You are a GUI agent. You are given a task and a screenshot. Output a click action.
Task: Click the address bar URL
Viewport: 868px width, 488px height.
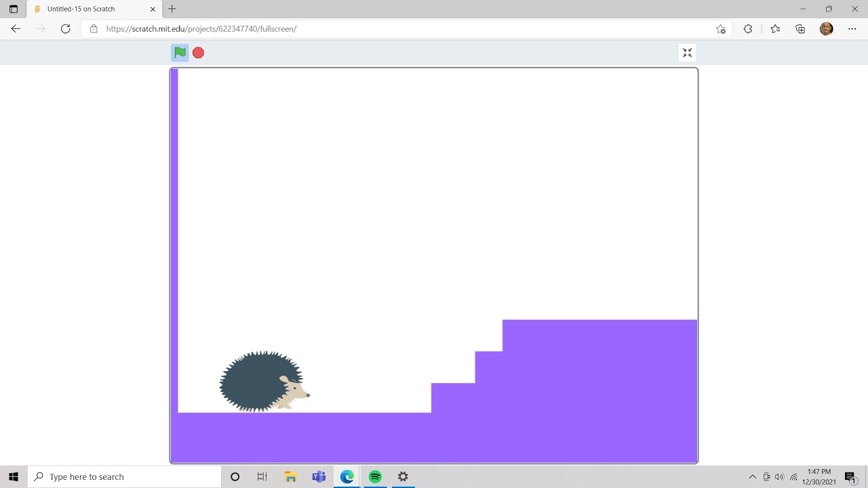coord(201,29)
